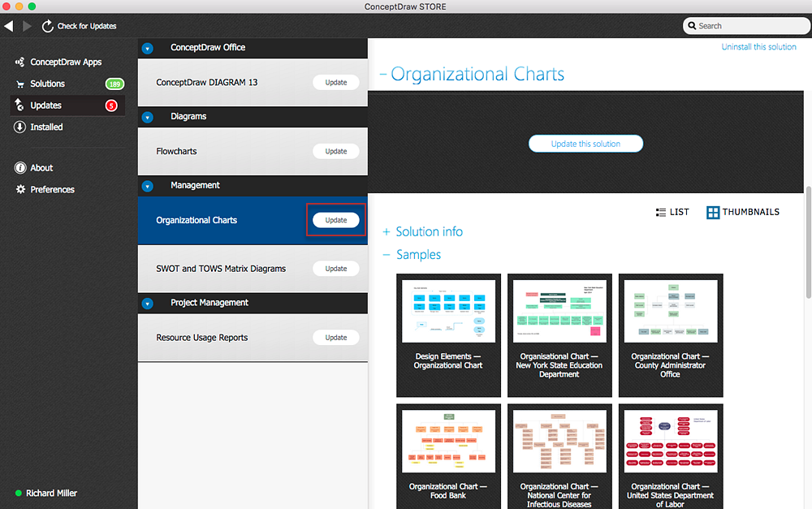Click the Samples heading text
Screen dimensions: 812x509
(x=418, y=255)
